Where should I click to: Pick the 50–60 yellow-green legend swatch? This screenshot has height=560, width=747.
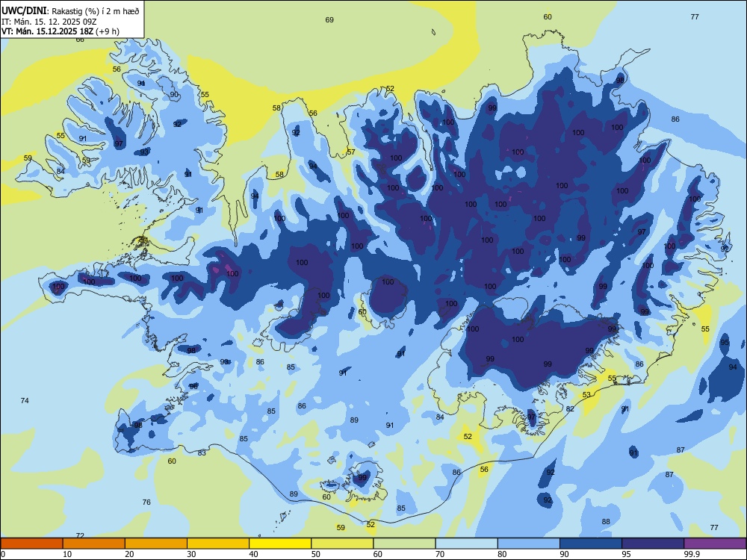click(343, 544)
